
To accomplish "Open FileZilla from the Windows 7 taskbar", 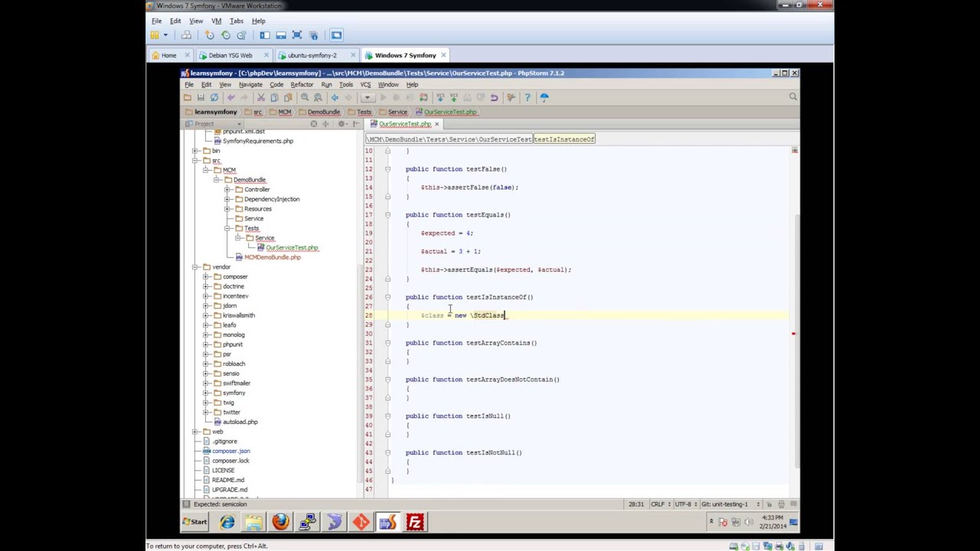I will [x=415, y=522].
